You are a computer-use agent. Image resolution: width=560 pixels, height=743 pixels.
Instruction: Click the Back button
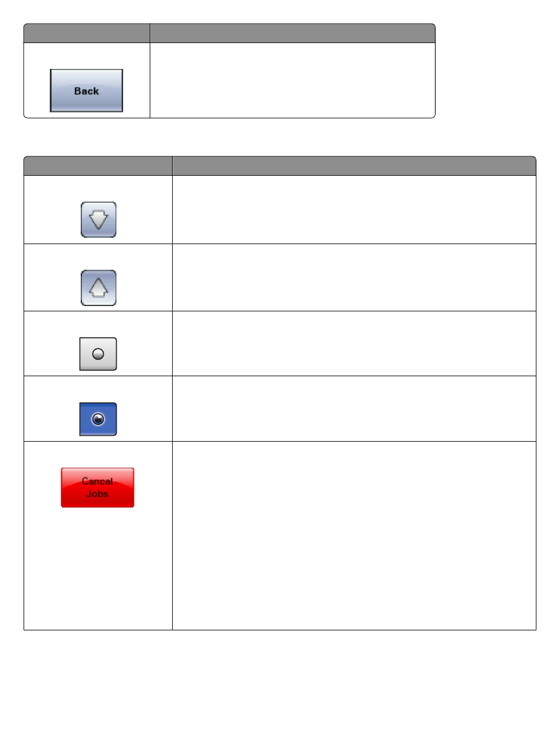pyautogui.click(x=86, y=91)
